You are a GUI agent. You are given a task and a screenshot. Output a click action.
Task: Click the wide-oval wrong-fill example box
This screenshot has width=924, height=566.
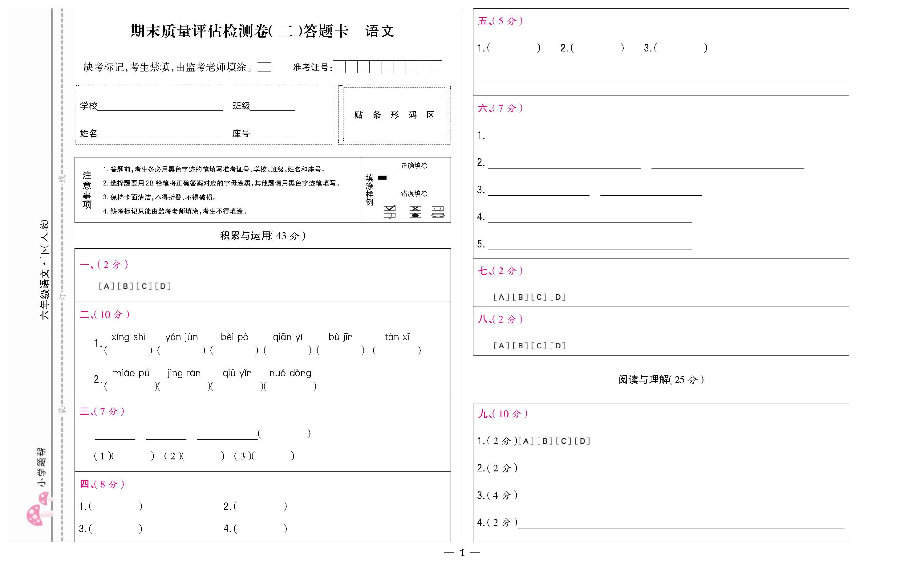tap(438, 215)
